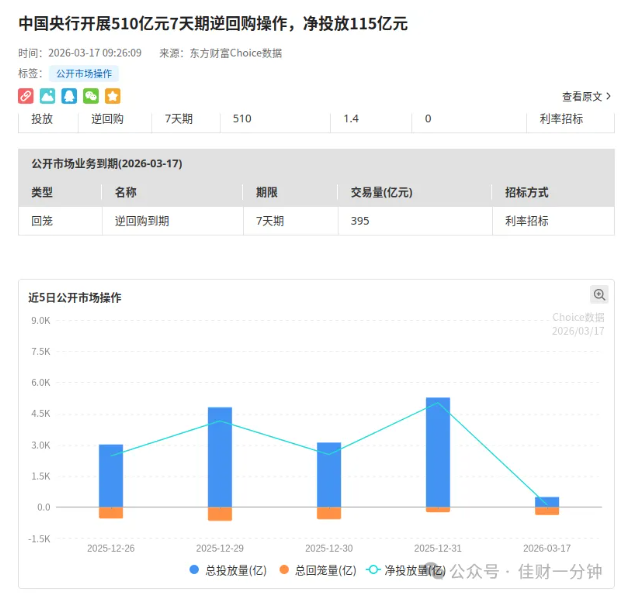Click source text 东方财富Choice数据
Screen dimensions: 622x596
pyautogui.click(x=236, y=53)
